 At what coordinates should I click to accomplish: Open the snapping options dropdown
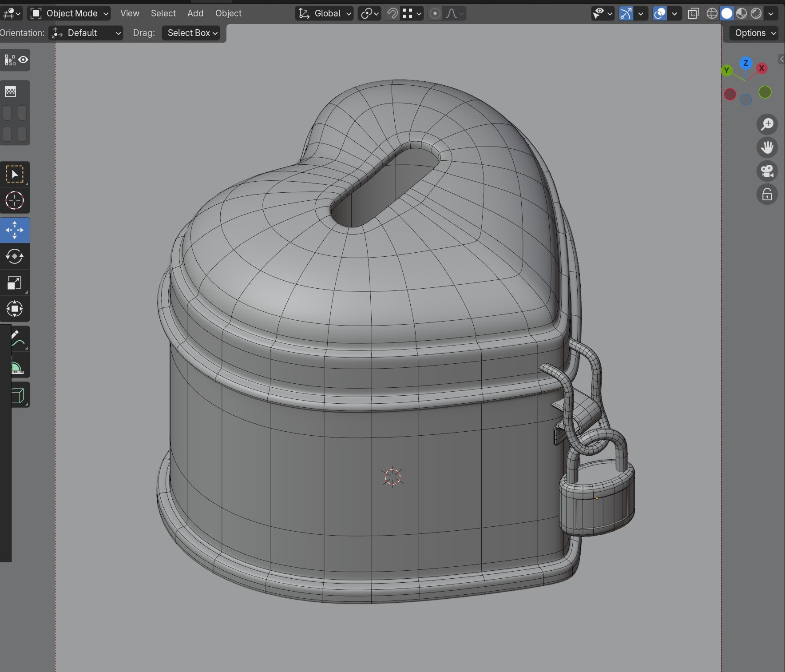(x=412, y=13)
